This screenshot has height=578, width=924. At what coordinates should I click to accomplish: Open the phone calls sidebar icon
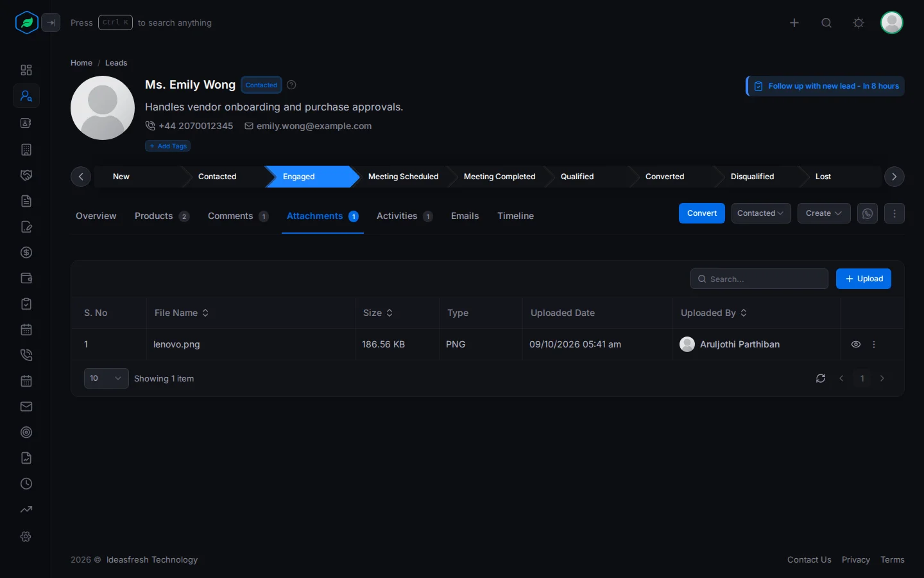point(26,355)
